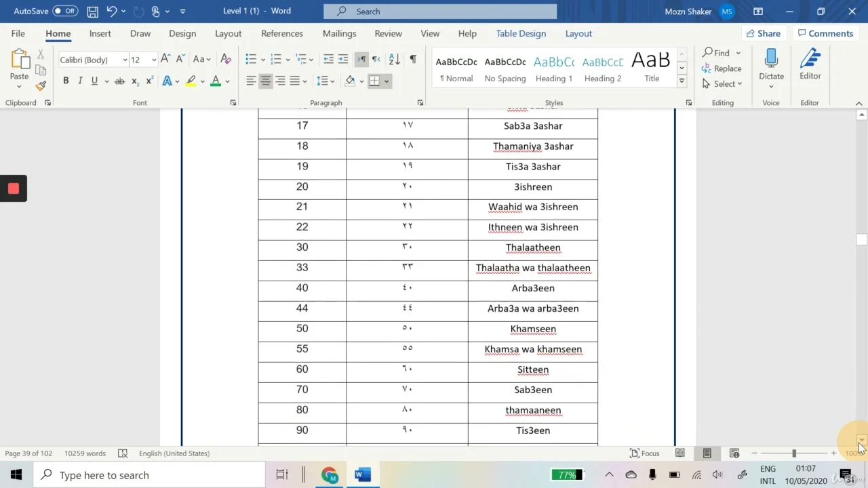Image resolution: width=868 pixels, height=488 pixels.
Task: Click the Save icon in title bar
Action: (x=93, y=12)
